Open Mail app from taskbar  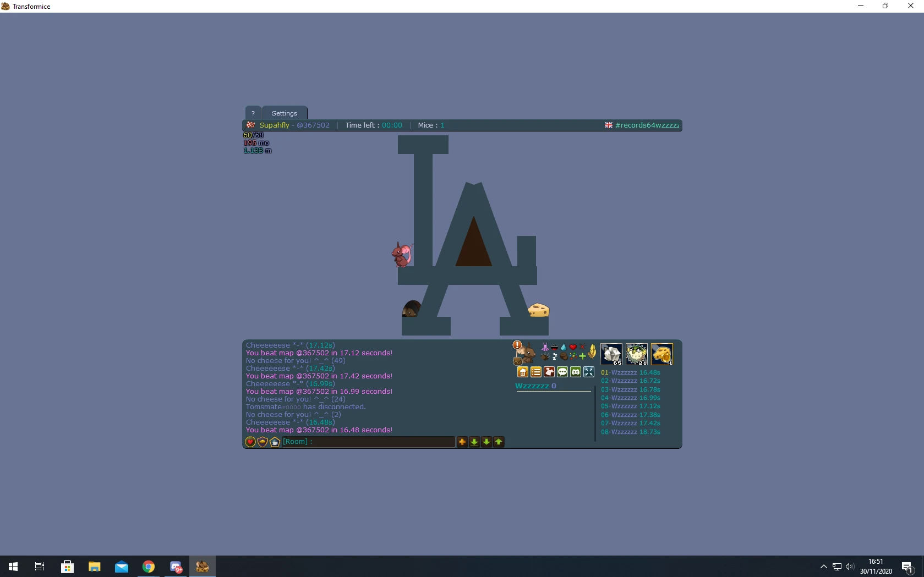pyautogui.click(x=121, y=567)
